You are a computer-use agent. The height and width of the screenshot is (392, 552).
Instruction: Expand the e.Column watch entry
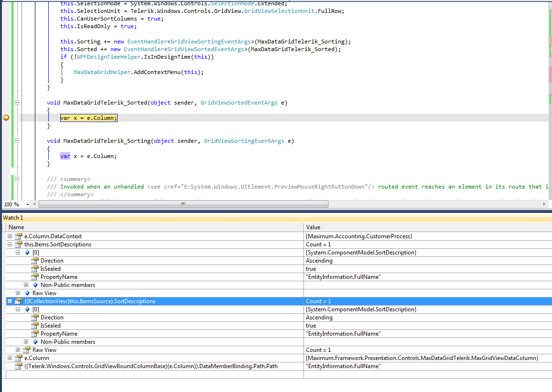coord(10,358)
